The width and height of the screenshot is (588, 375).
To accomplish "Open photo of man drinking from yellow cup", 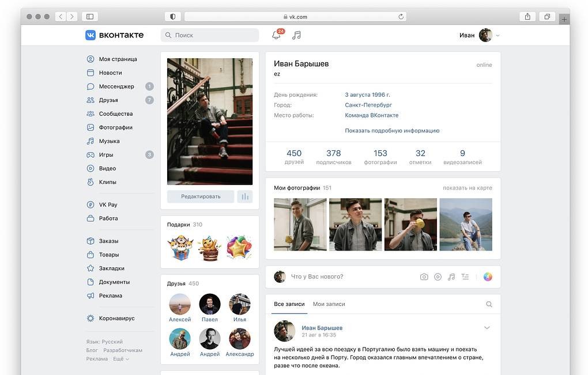I will [x=410, y=225].
